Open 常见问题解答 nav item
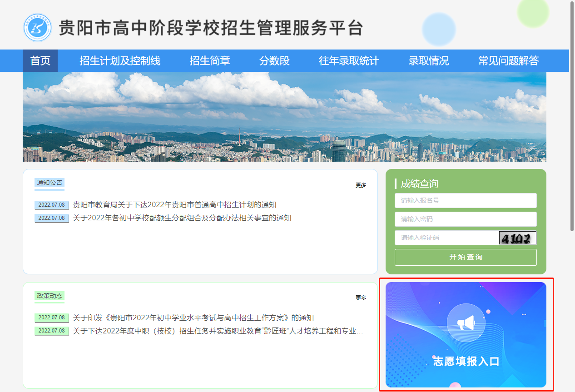 click(509, 60)
